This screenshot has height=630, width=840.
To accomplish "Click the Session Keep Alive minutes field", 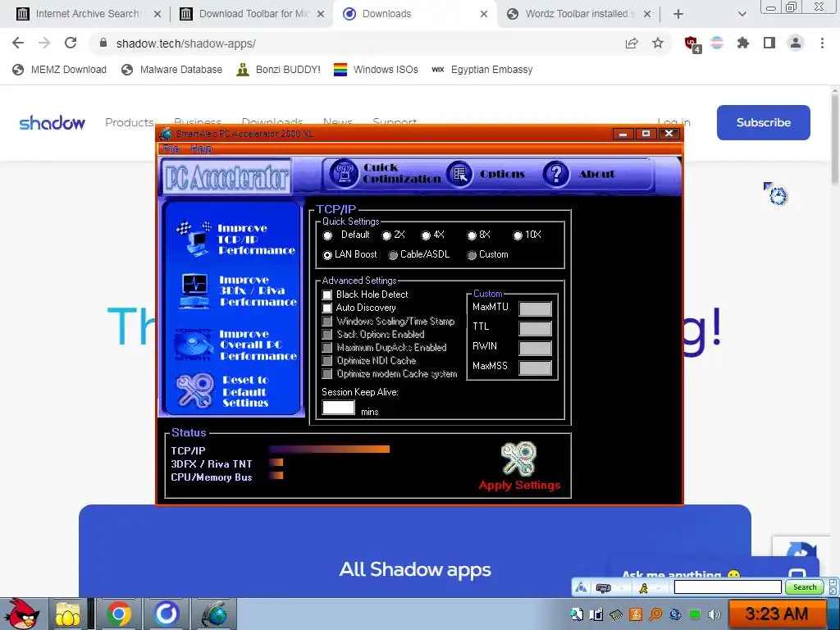I will click(338, 408).
